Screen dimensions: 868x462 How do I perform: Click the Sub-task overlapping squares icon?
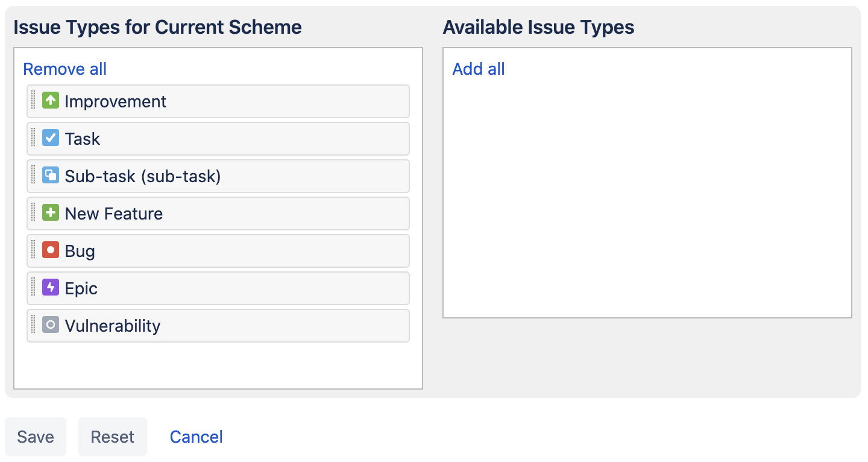tap(51, 176)
